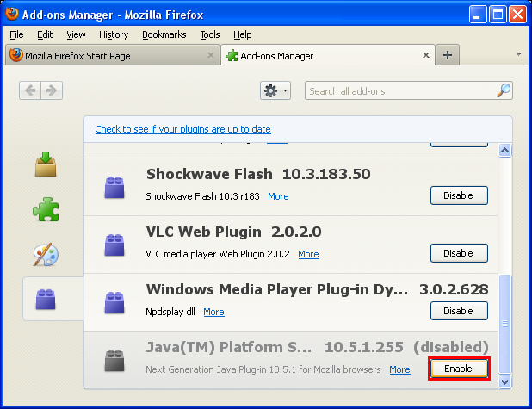This screenshot has width=532, height=409.
Task: Open the File menu
Action: [16, 34]
